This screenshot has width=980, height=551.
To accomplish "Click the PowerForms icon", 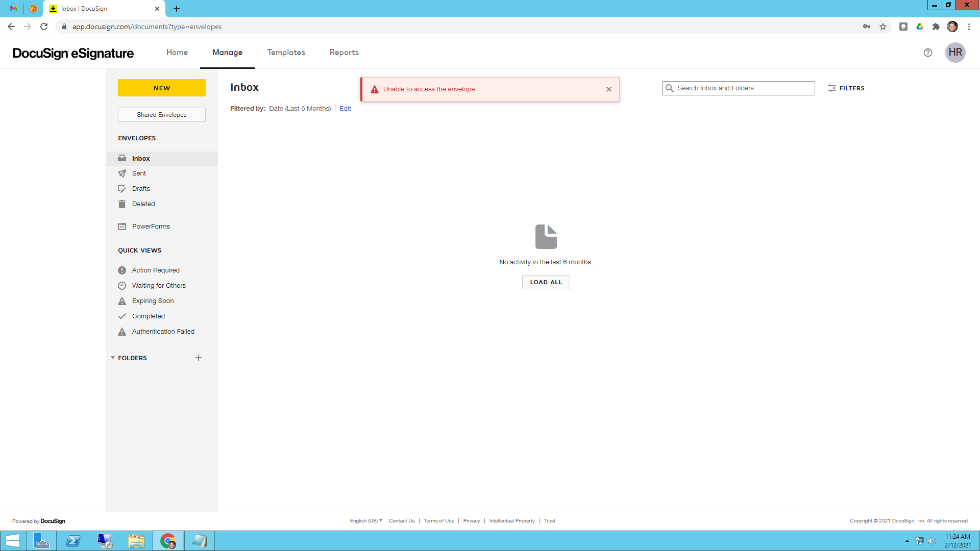I will [x=122, y=227].
